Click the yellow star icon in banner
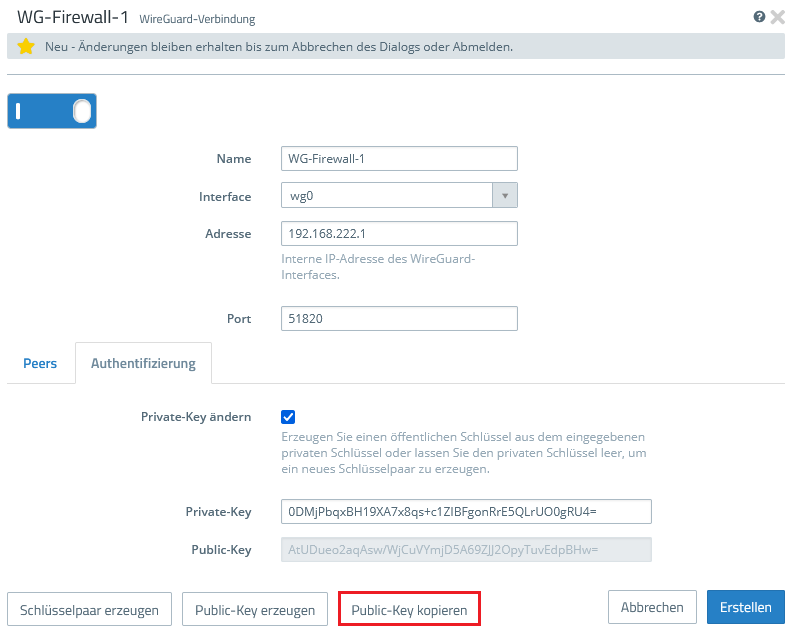793x633 pixels. click(x=26, y=47)
